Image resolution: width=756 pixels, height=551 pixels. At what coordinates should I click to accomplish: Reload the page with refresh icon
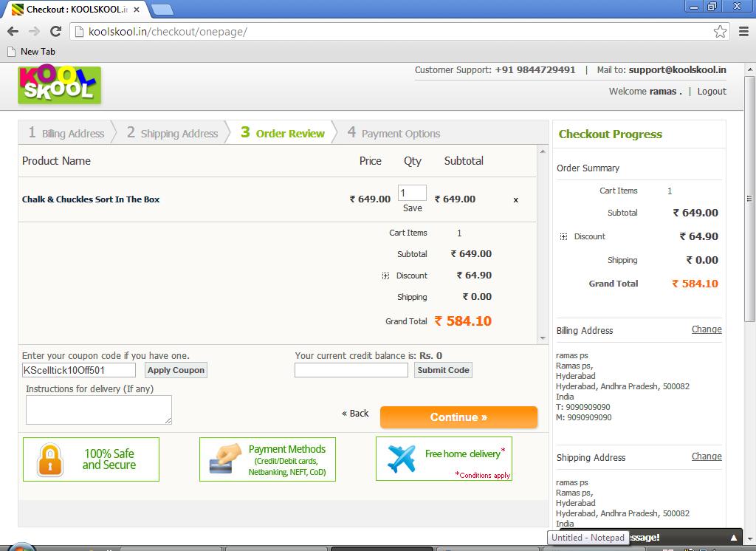coord(55,31)
